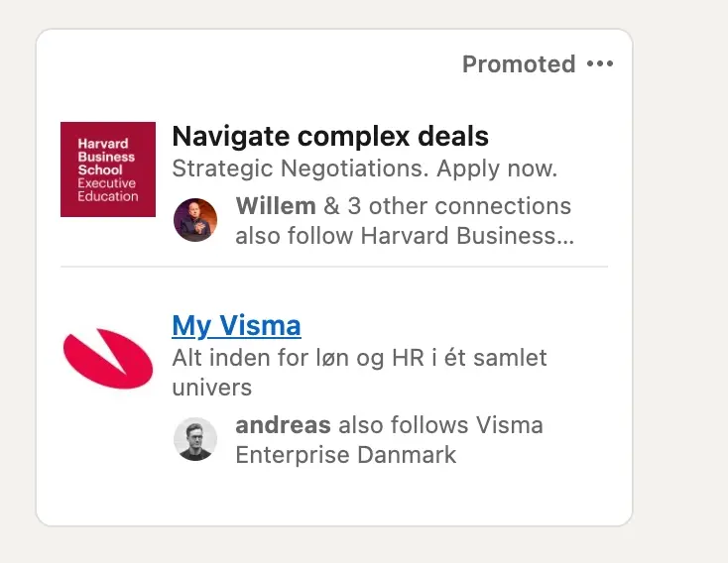Click "also follow Harvard Business…" truncated text

(x=405, y=235)
